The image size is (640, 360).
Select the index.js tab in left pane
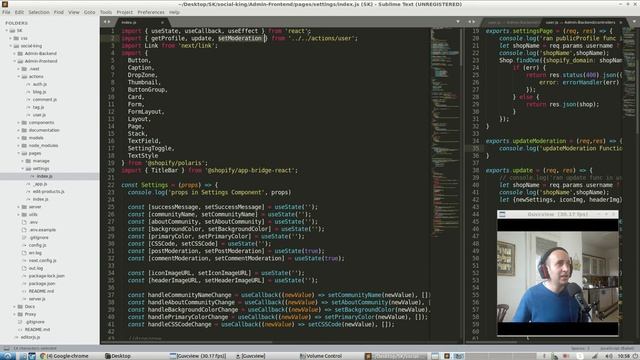pyautogui.click(x=142, y=22)
